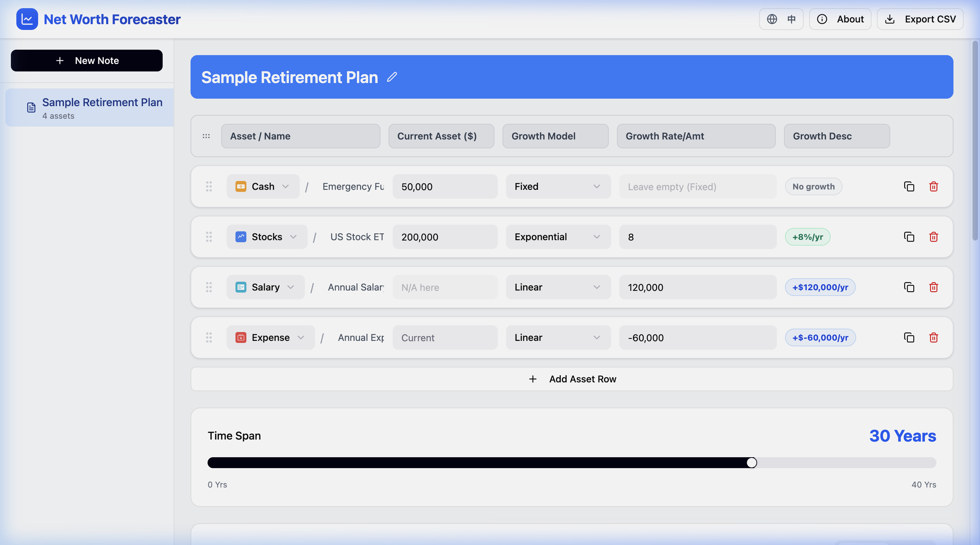The width and height of the screenshot is (980, 545).
Task: Click the Net Worth Forecaster logo icon
Action: tap(27, 19)
